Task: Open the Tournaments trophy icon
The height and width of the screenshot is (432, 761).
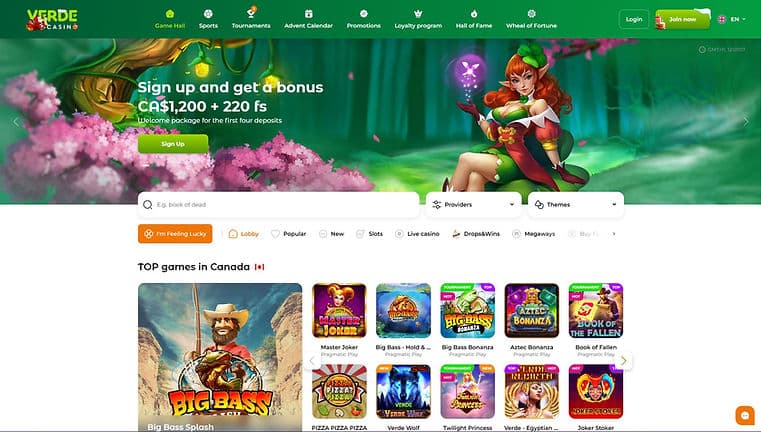Action: tap(251, 13)
